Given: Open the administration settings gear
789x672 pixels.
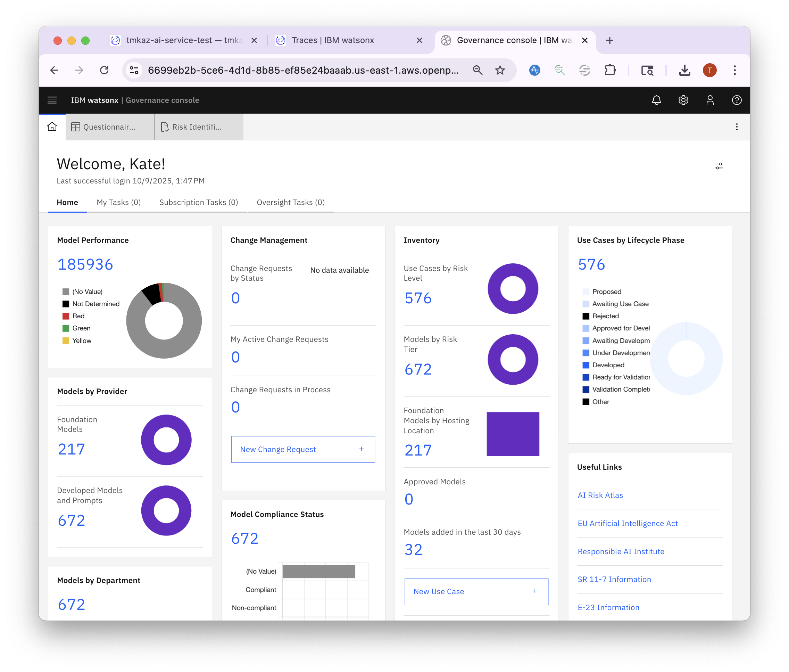Looking at the screenshot, I should (683, 100).
